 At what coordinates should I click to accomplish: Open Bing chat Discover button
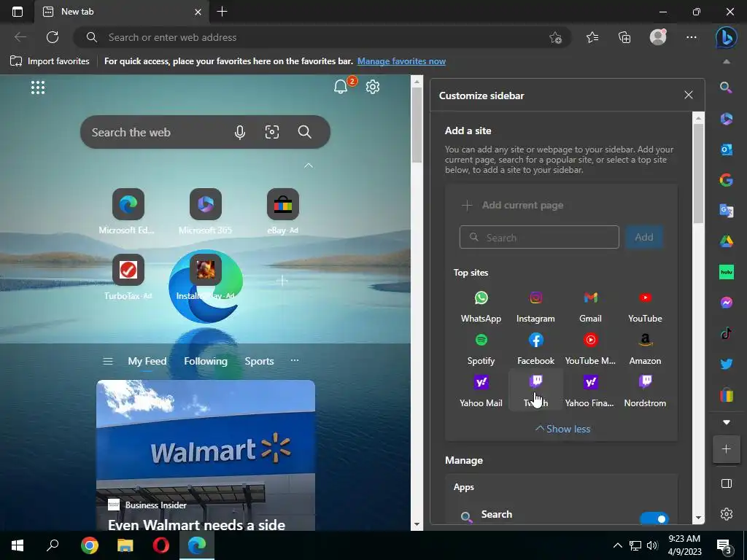pyautogui.click(x=726, y=37)
